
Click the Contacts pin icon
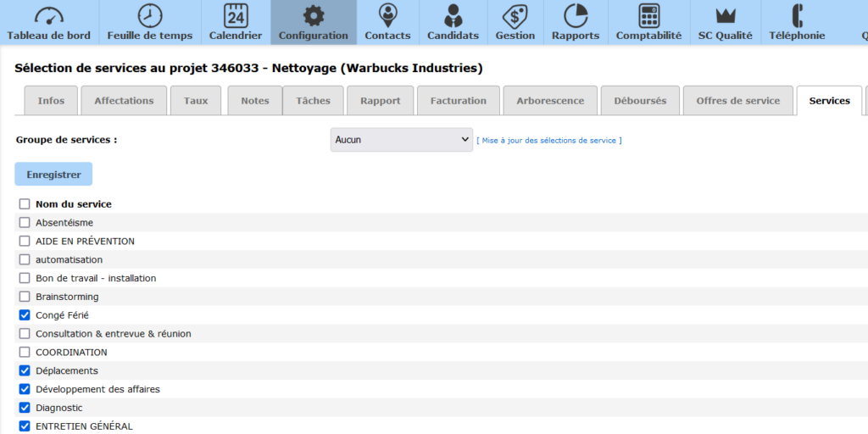coord(387,15)
